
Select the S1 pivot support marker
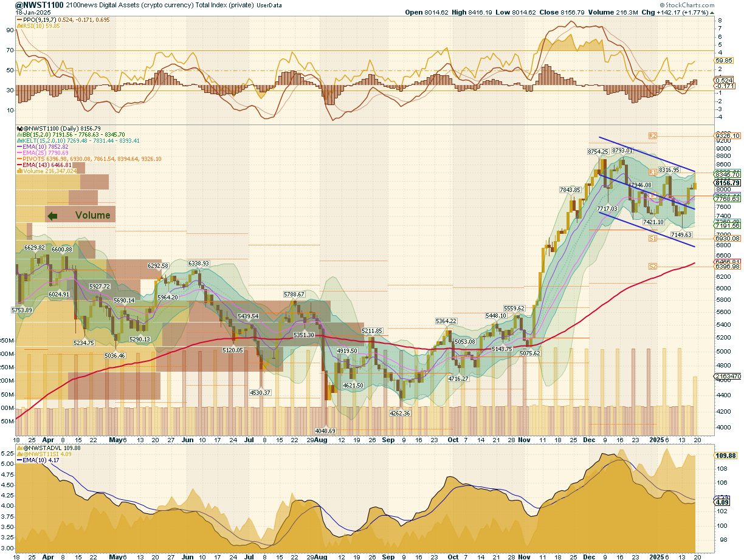point(652,239)
